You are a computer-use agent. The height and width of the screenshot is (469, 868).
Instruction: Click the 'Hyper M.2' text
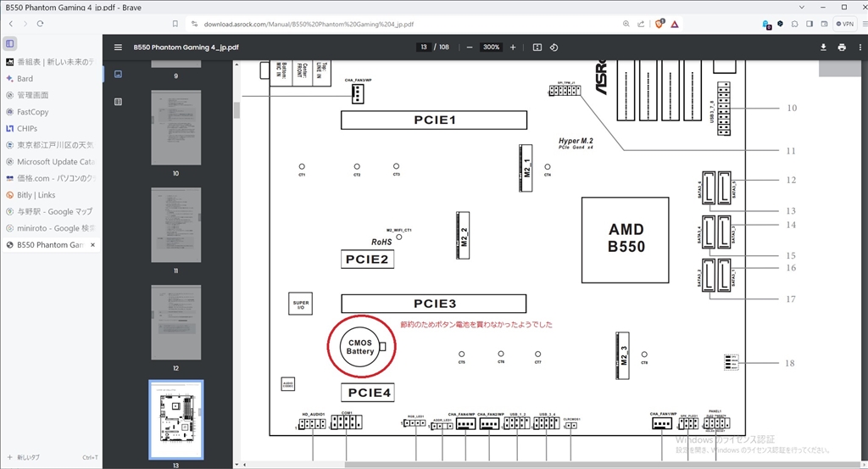click(576, 141)
